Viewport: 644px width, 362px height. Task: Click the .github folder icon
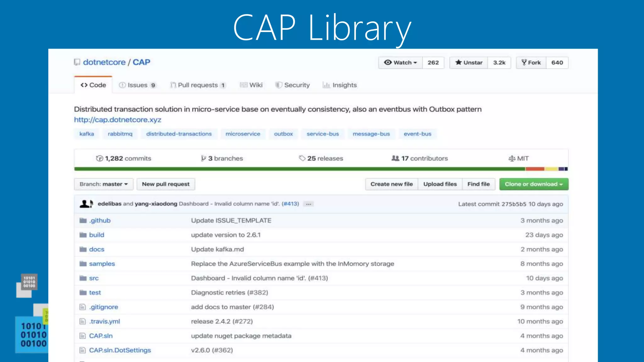(83, 220)
